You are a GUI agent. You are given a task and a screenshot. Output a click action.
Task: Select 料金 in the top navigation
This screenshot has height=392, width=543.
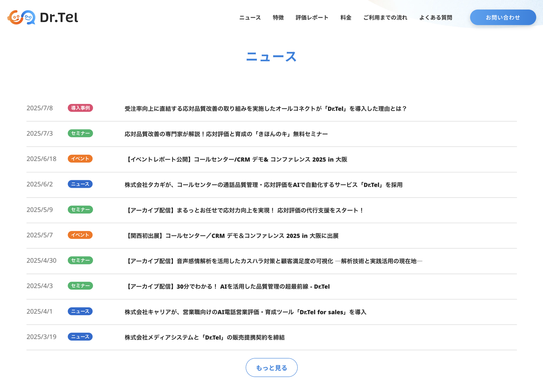pyautogui.click(x=346, y=18)
